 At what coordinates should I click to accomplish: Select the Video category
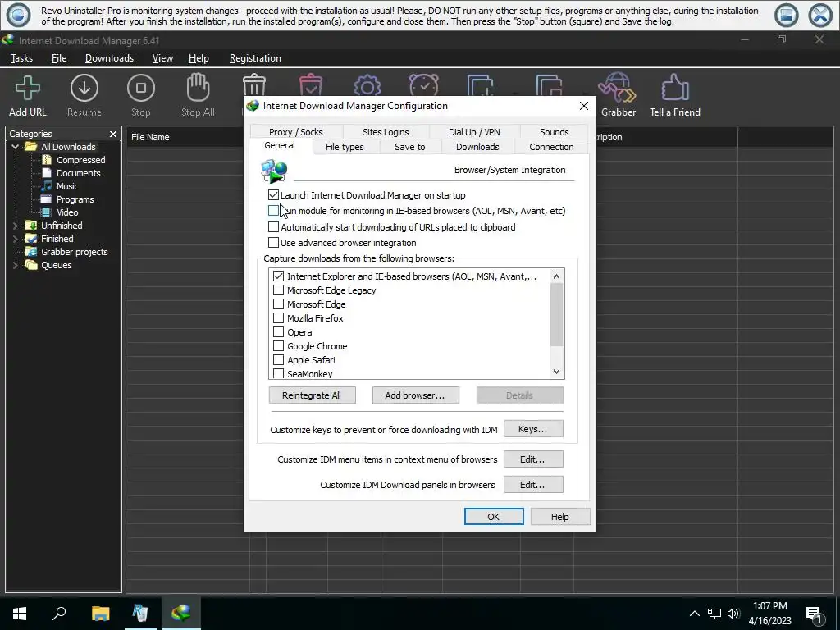(x=61, y=212)
